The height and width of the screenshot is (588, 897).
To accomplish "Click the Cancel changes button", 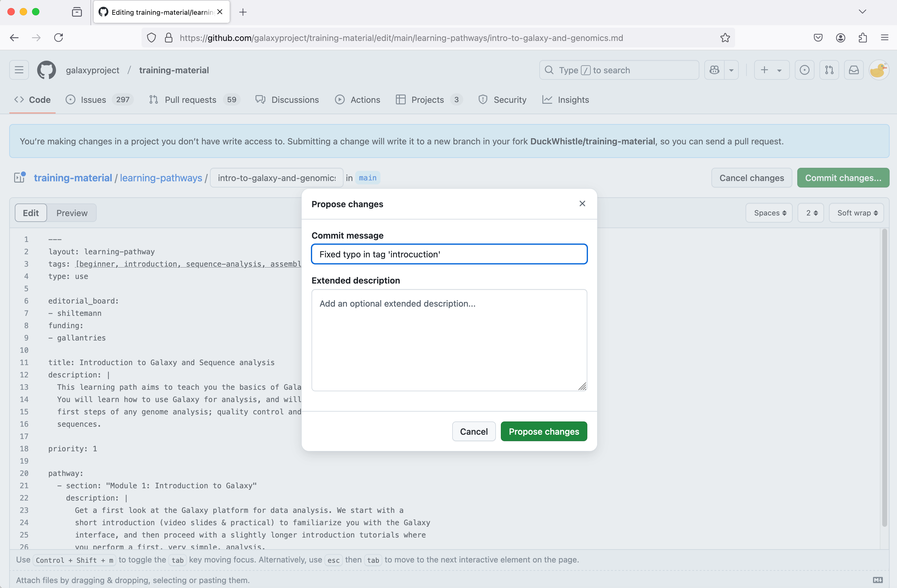I will coord(751,178).
